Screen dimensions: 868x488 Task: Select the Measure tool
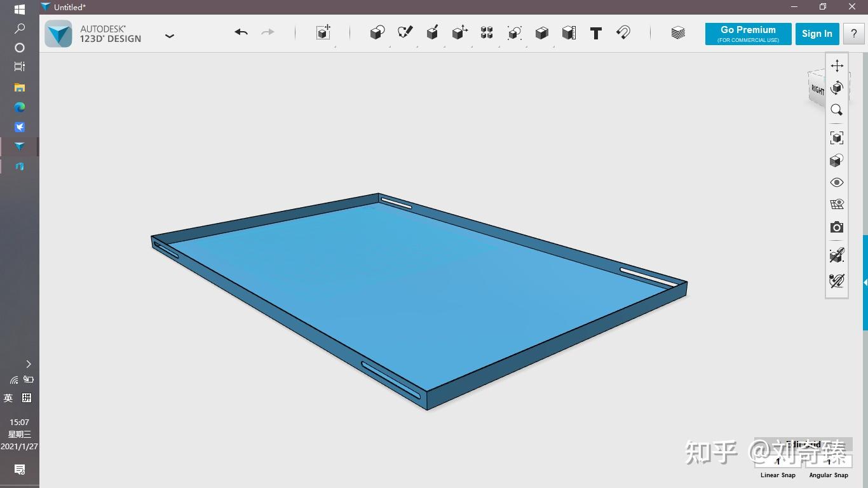[568, 33]
